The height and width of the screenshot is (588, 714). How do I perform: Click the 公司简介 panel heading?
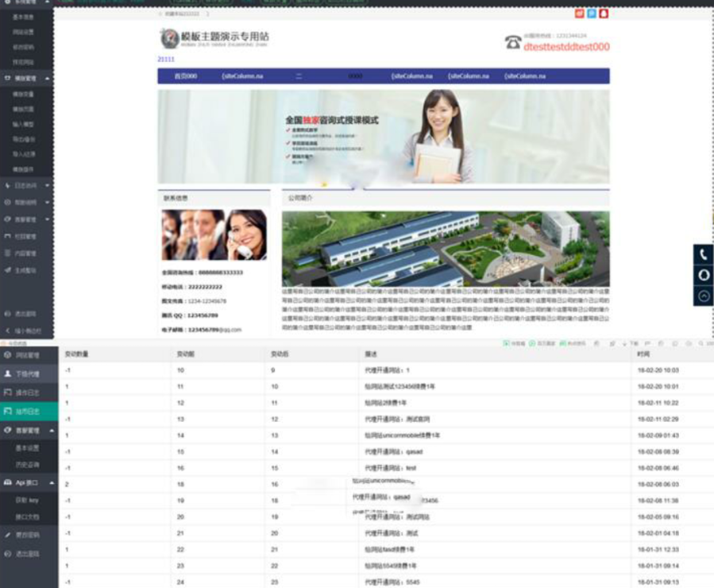(300, 198)
